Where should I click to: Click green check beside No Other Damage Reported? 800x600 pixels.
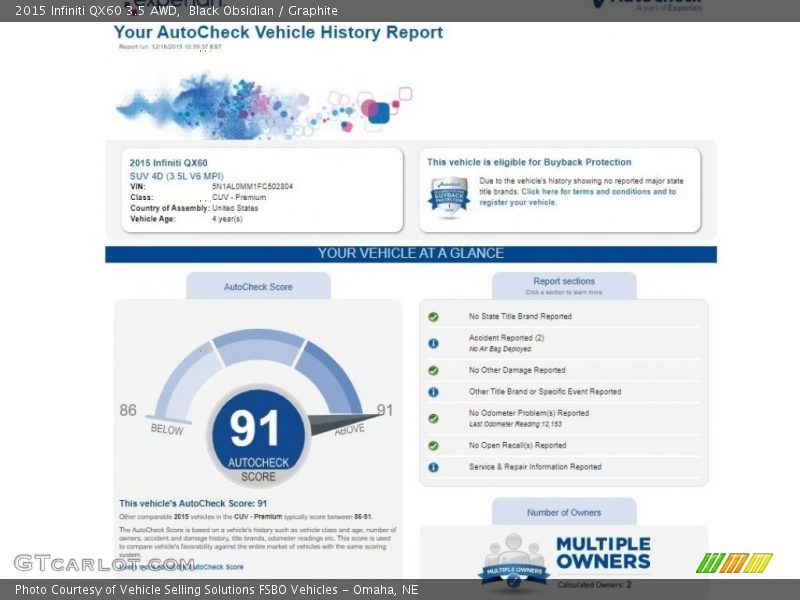pos(433,370)
